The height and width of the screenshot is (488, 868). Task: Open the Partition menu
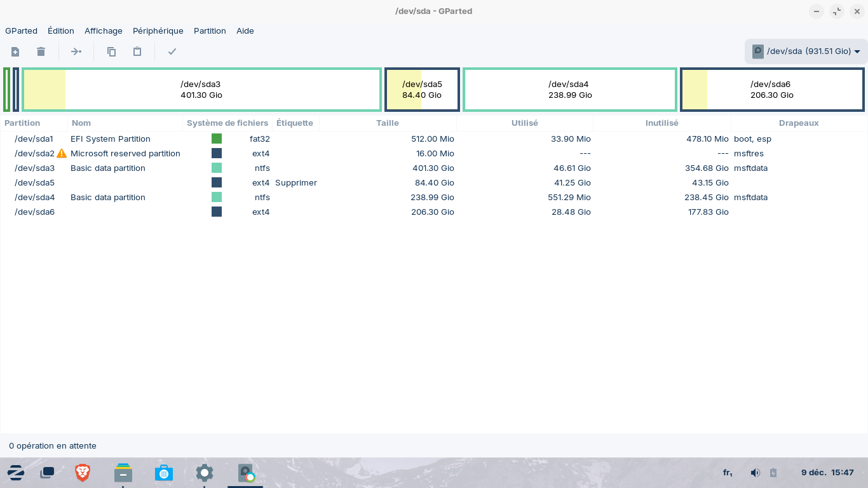tap(210, 30)
